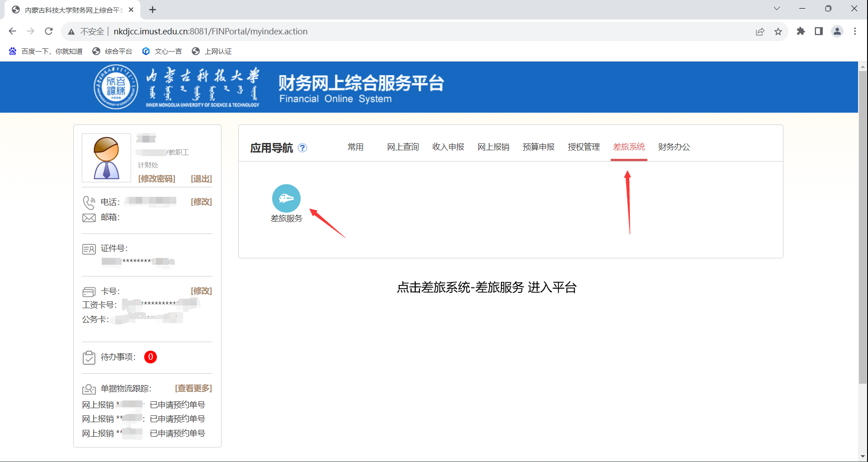Open the 差旅服务 train icon
The image size is (868, 462).
click(286, 199)
